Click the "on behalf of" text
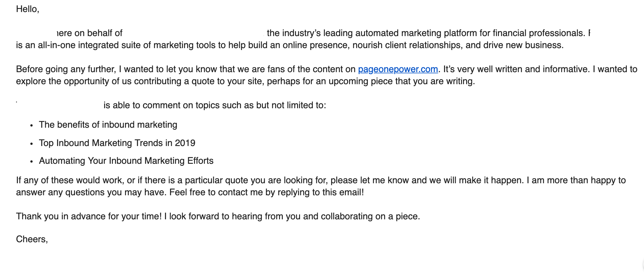The height and width of the screenshot is (272, 644). point(98,33)
